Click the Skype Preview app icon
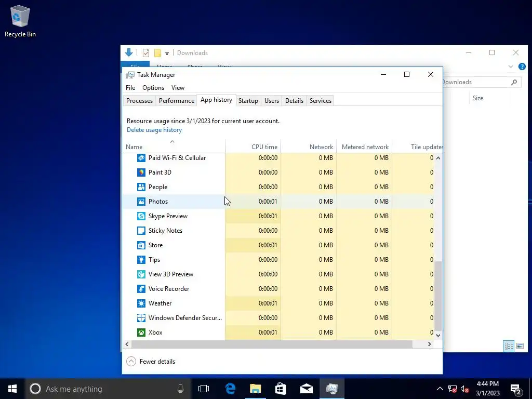Screen dimensions: 532x399 tap(141, 216)
